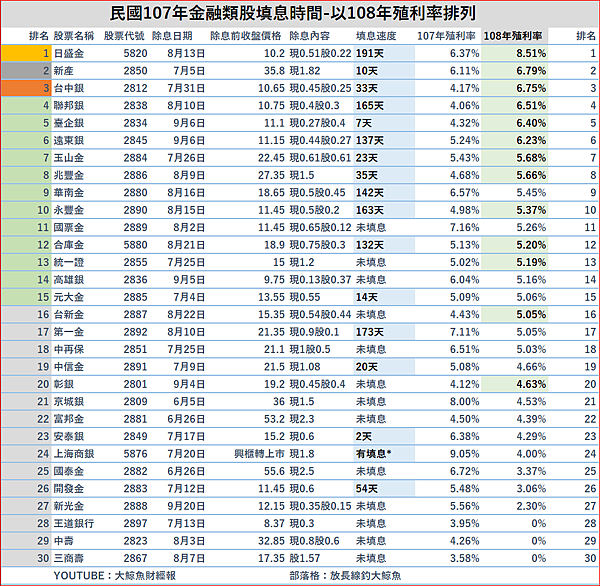Click stock name 日盛金
This screenshot has height=586, width=600.
68,53
